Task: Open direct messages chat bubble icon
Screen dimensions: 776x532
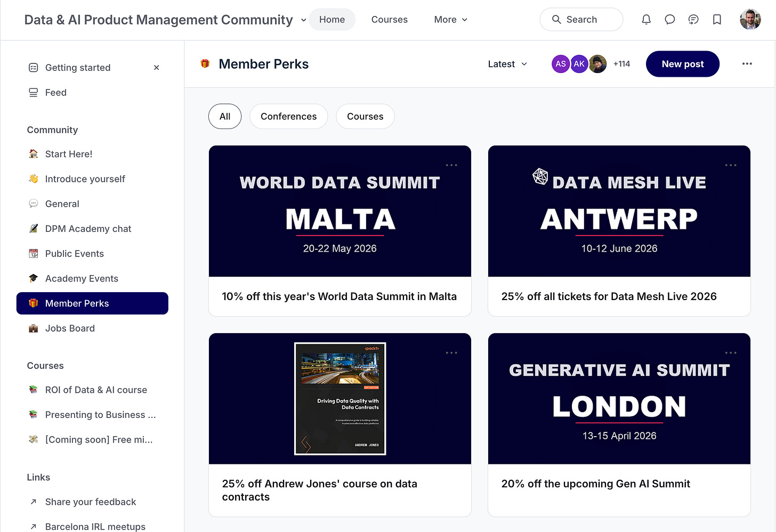Action: 670,20
